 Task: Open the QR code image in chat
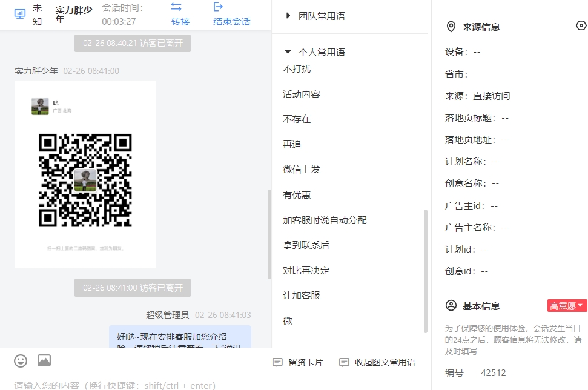pos(85,174)
